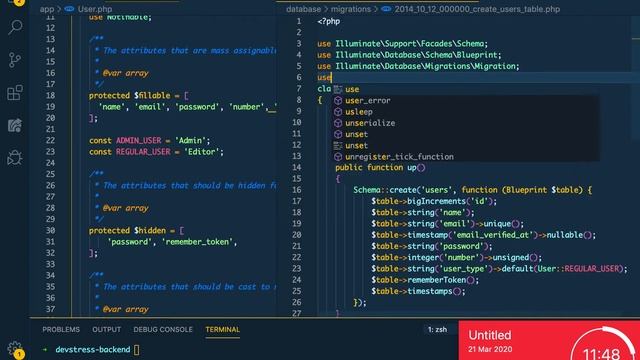Click line number 22 in User.php gutter
640x360 pixels.
pos(50,140)
